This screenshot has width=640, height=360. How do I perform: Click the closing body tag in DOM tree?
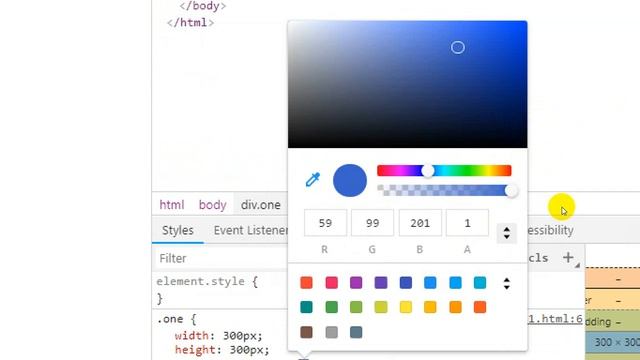tap(203, 6)
